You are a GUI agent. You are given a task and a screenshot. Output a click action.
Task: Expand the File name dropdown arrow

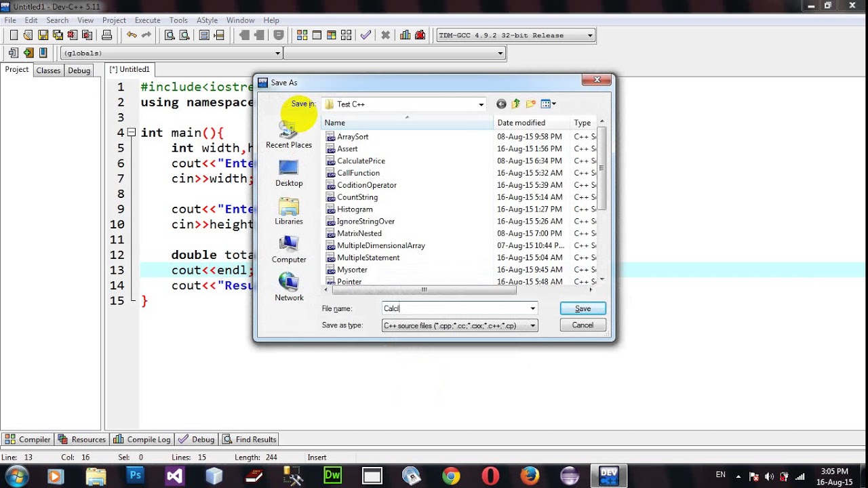(x=532, y=308)
